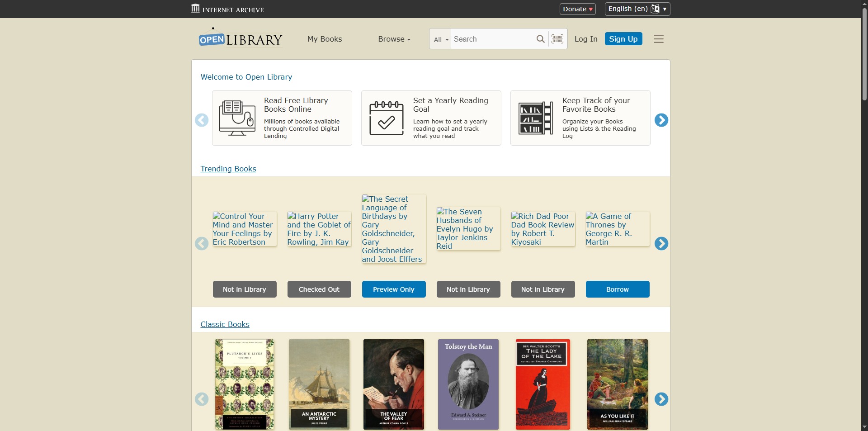Expand the English (en) language dropdown
The width and height of the screenshot is (868, 431).
tap(637, 9)
